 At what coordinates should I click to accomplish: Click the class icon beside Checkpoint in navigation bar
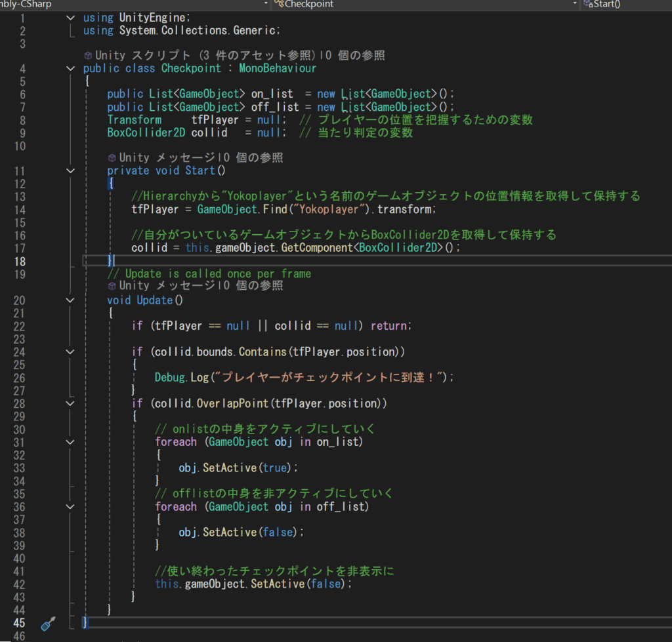tap(279, 4)
